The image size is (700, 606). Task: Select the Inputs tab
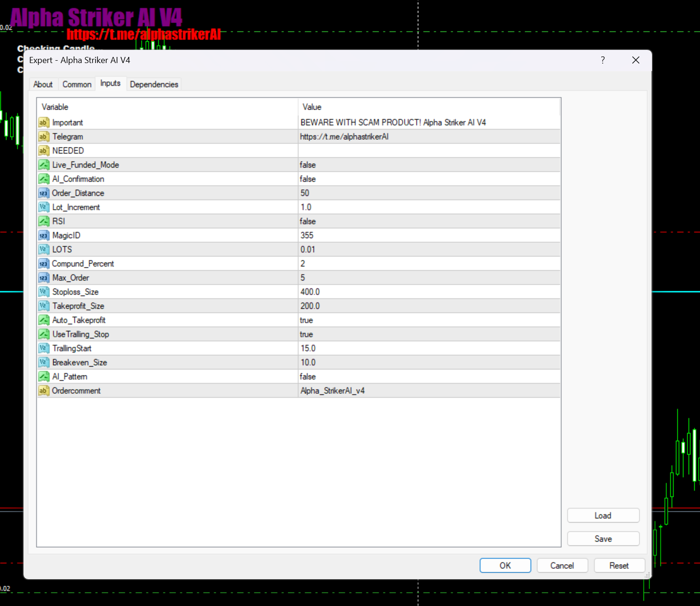pos(110,83)
